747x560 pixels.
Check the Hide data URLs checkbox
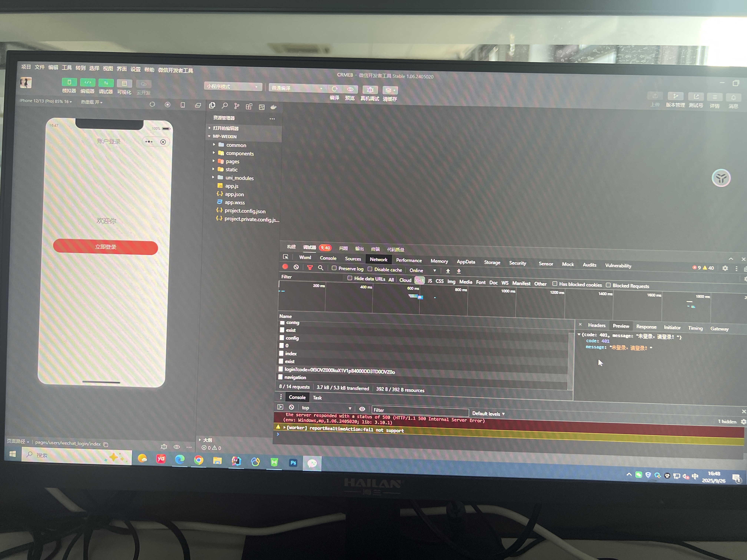(350, 278)
